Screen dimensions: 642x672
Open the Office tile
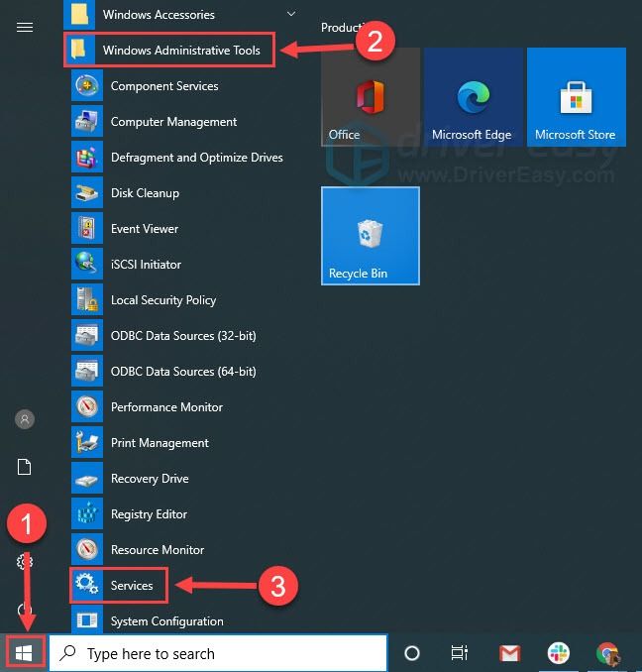tap(371, 97)
